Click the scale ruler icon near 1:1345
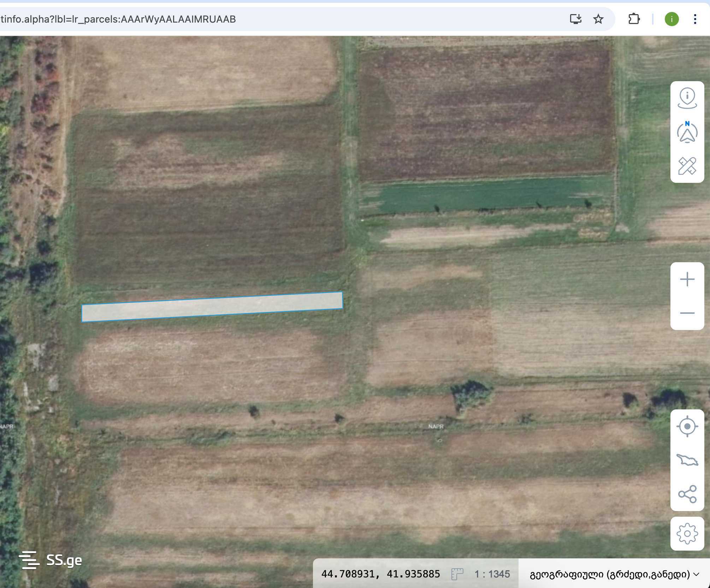This screenshot has width=710, height=588. tap(457, 574)
